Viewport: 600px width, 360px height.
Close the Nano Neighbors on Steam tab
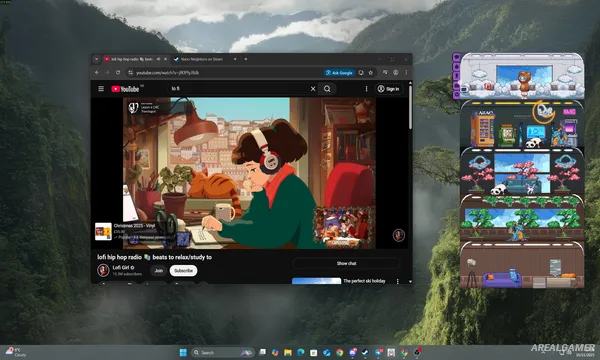[x=235, y=59]
